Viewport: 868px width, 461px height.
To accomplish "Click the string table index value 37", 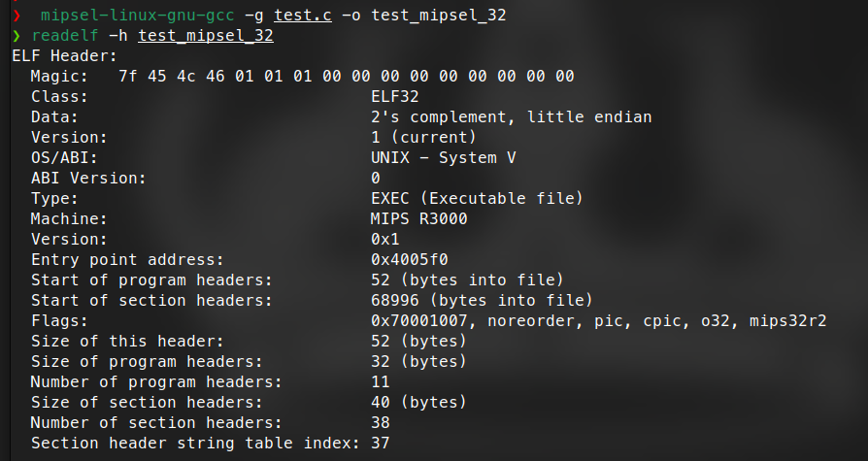I will pyautogui.click(x=380, y=444).
